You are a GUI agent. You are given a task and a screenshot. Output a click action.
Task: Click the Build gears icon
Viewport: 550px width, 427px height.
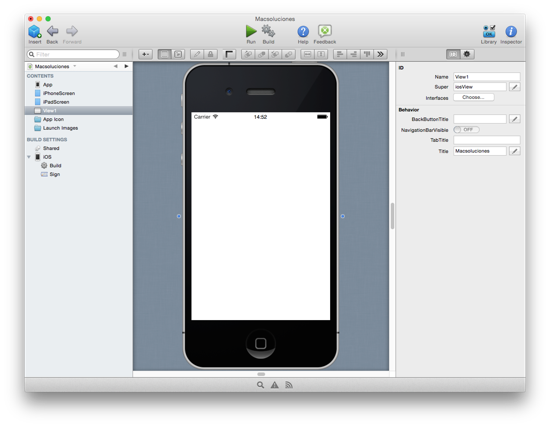268,31
